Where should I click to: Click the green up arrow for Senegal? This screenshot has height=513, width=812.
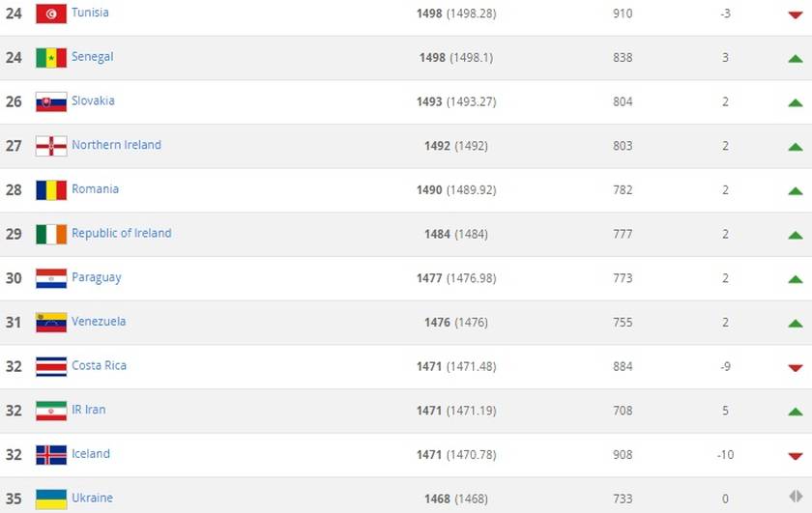point(796,59)
